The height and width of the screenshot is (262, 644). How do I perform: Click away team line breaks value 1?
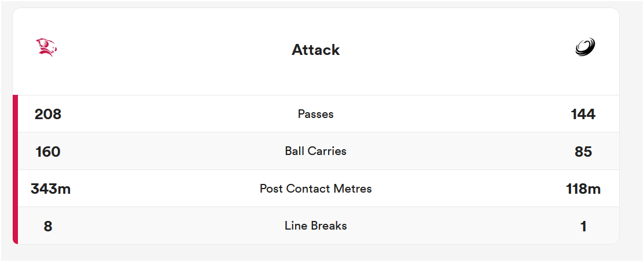pyautogui.click(x=583, y=226)
